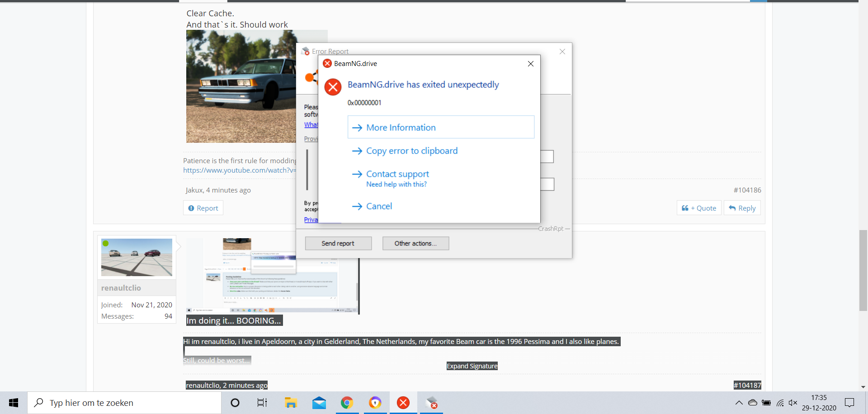Image resolution: width=868 pixels, height=414 pixels.
Task: Open File Explorer from taskbar
Action: click(x=291, y=403)
